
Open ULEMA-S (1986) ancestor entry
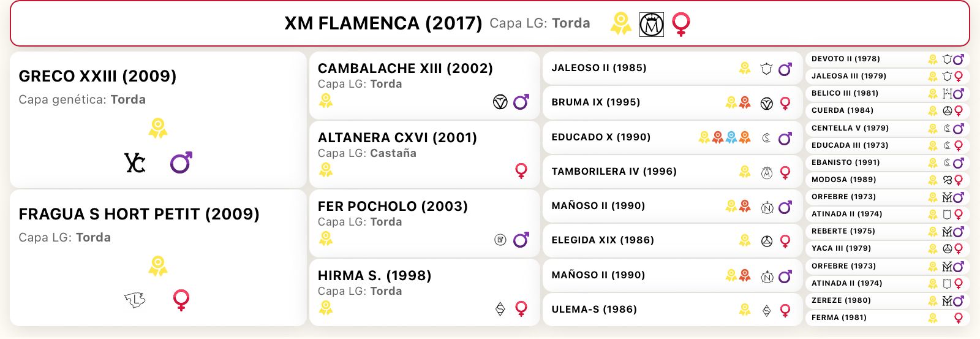672,310
